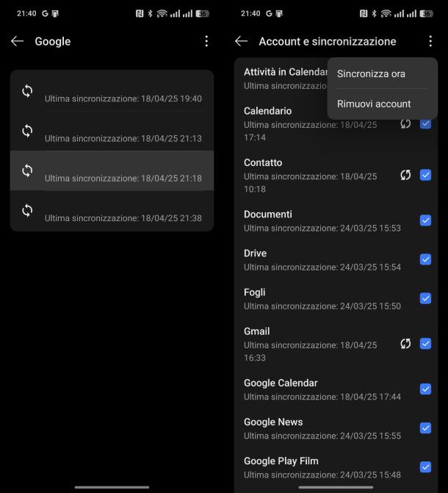Tap Wi-Fi icon in right status bar
Viewport: 448px width, 493px height.
point(386,13)
